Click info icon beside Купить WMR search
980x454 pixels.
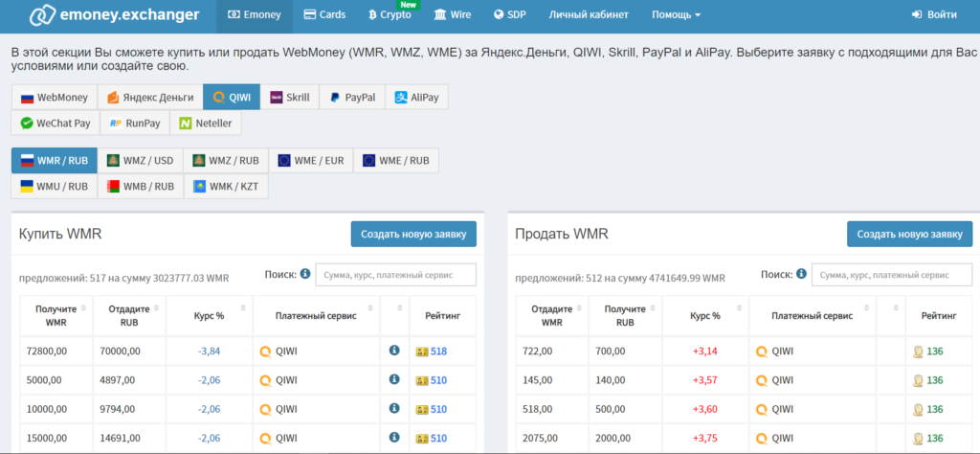click(305, 274)
